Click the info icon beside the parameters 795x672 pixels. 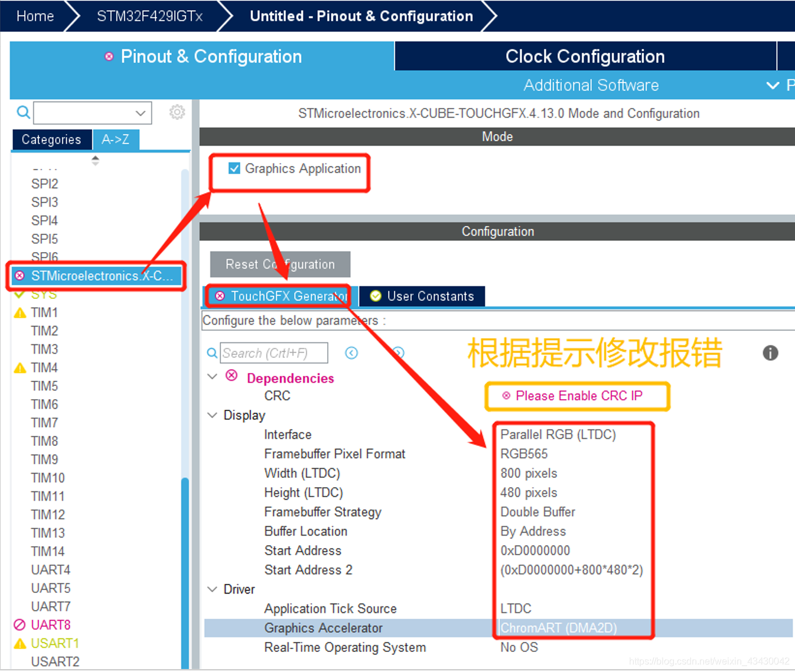tap(770, 353)
